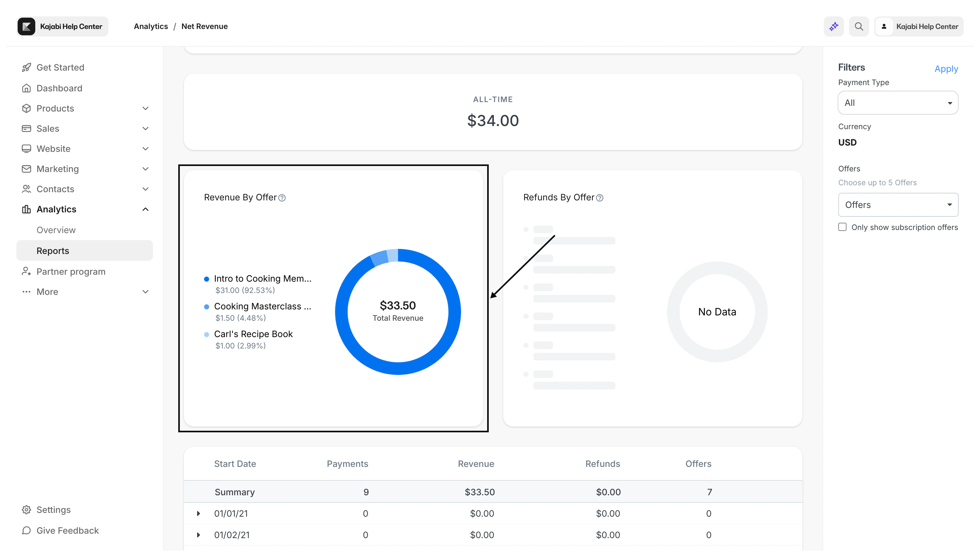Screen dimensions: 980x557
Task: Open the Kajabi Help Center account menu
Action: coord(919,26)
